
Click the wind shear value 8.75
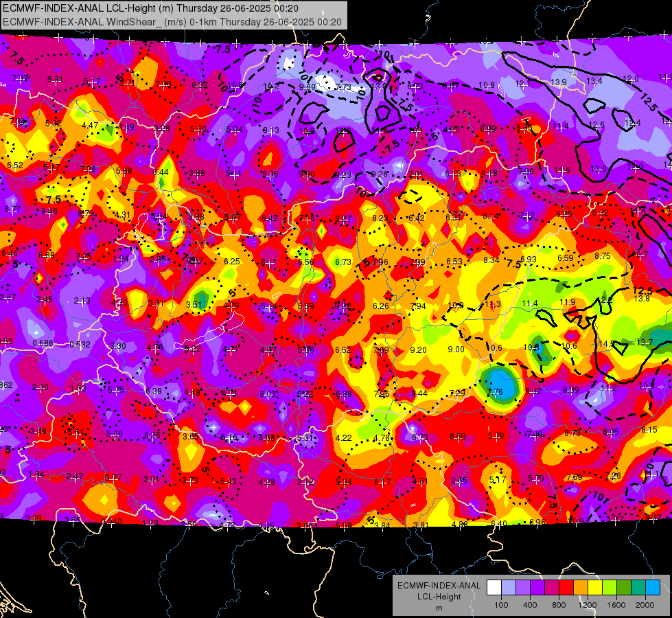coord(603,255)
